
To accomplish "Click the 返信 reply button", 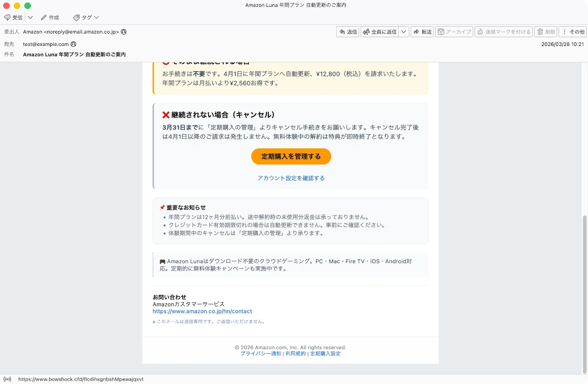I will click(348, 32).
